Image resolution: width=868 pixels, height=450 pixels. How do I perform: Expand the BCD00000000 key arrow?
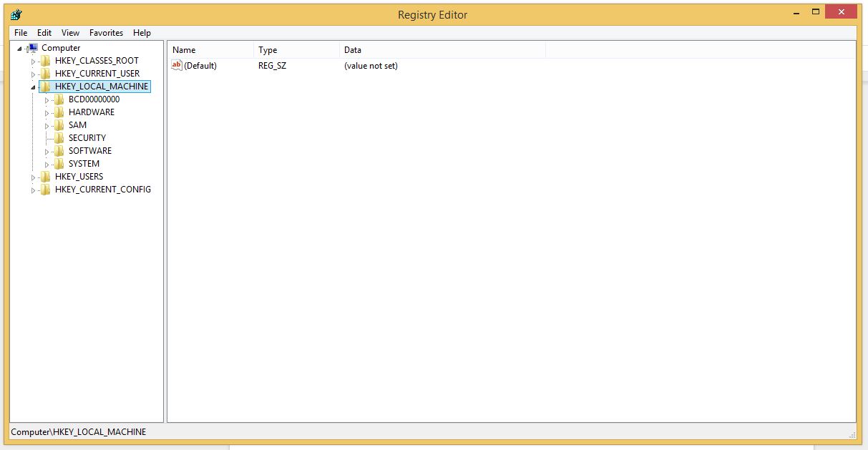[x=47, y=100]
